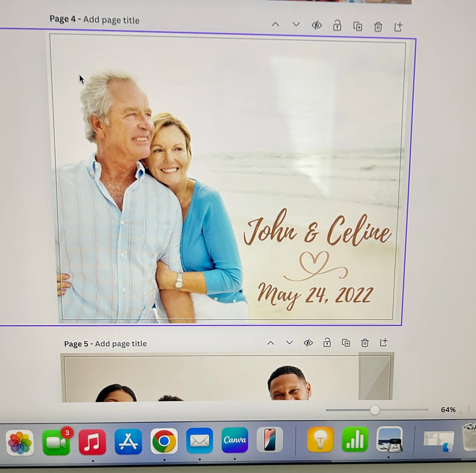Screen dimensions: 476x473
Task: Open Google Chrome from the dock
Action: pos(164,441)
